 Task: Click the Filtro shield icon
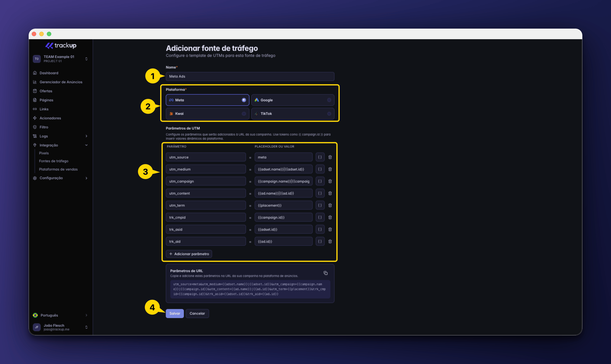[35, 127]
